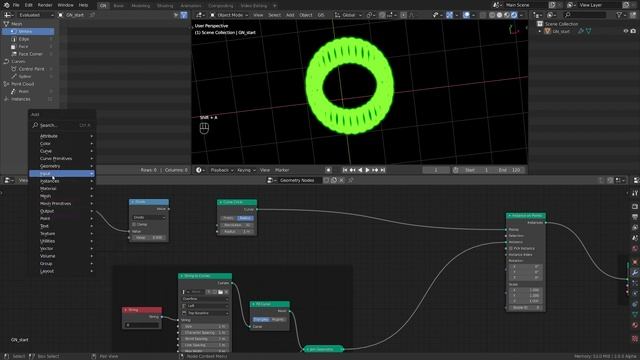Viewport: 640px width, 360px height.
Task: Toggle viewport overlays button
Action: click(466, 15)
